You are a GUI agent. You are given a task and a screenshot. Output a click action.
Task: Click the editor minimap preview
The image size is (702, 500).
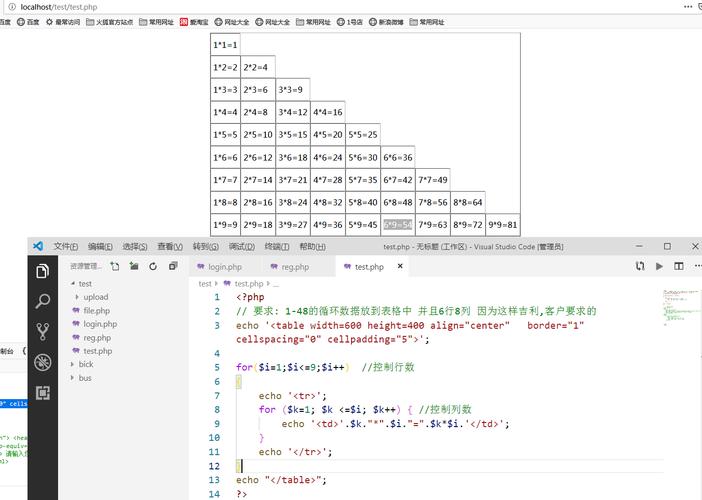tap(681, 306)
